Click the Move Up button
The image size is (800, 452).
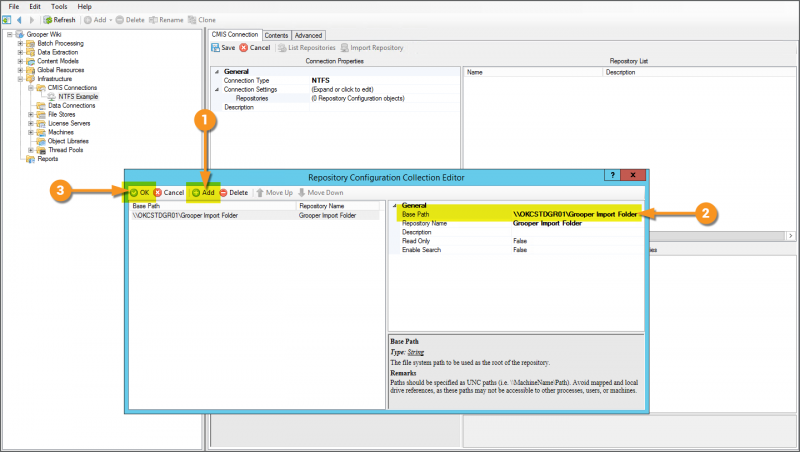pyautogui.click(x=274, y=192)
